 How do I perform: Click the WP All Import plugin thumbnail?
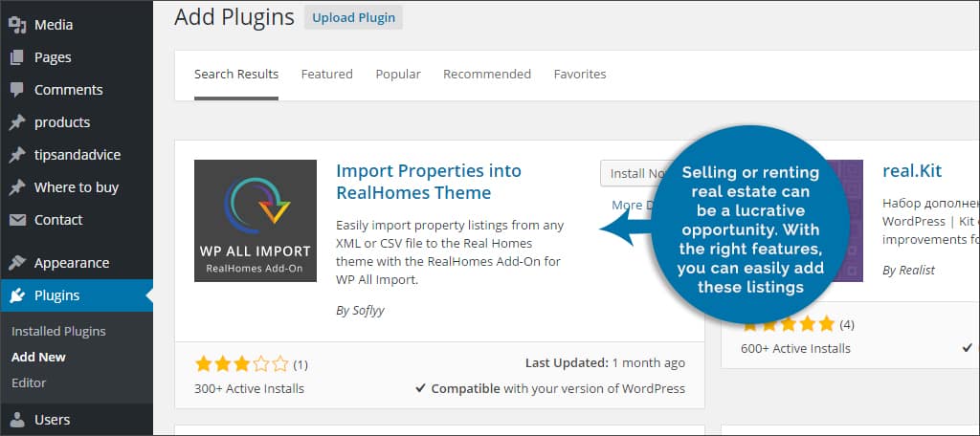coord(255,221)
